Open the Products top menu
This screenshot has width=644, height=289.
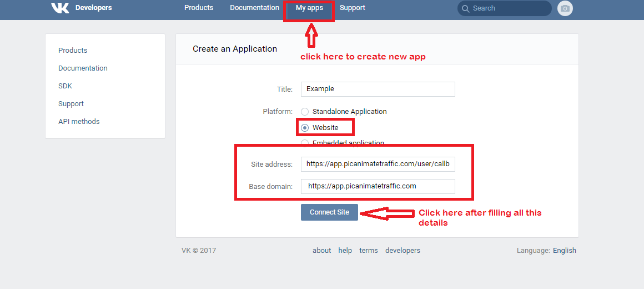(199, 8)
